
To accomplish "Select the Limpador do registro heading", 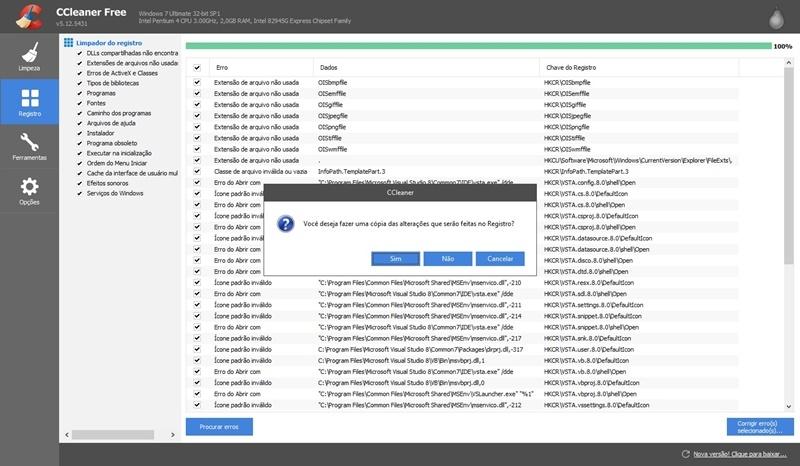I will pos(109,43).
